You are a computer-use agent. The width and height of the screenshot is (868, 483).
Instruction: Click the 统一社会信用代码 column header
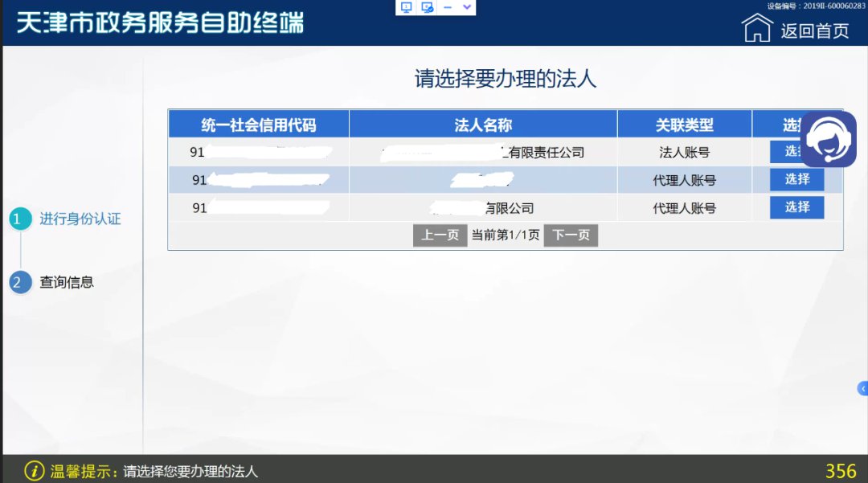click(x=259, y=125)
